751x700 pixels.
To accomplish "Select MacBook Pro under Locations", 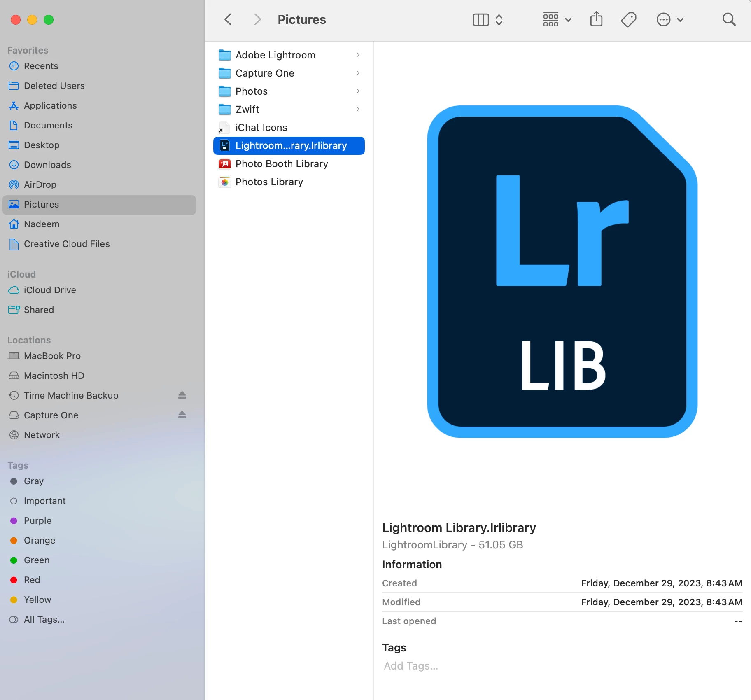I will tap(99, 356).
